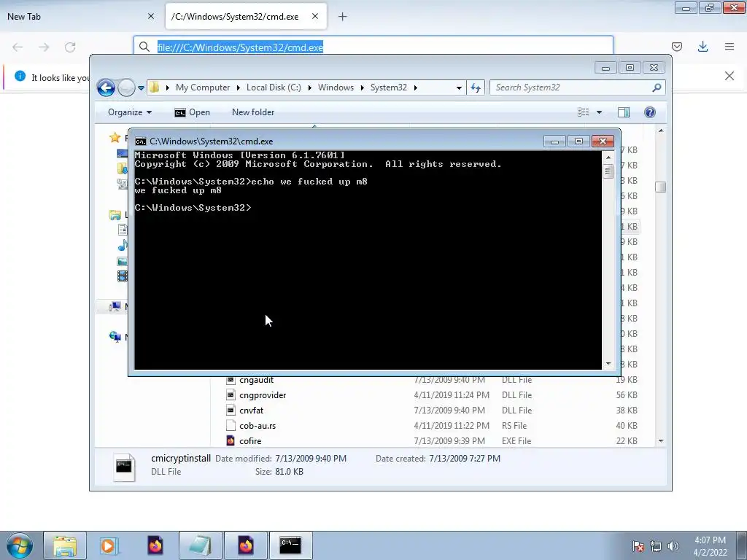This screenshot has height=560, width=747.
Task: Click the taskbar clock 4:07 PM
Action: tap(710, 540)
